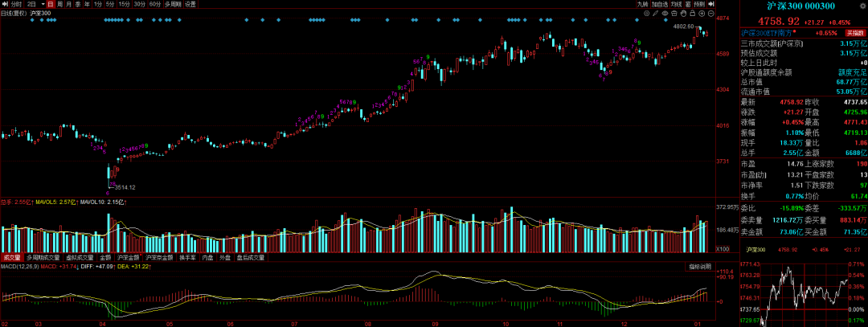Zoom out chart with minus icon
The height and width of the screenshot is (327, 868).
pyautogui.click(x=711, y=14)
